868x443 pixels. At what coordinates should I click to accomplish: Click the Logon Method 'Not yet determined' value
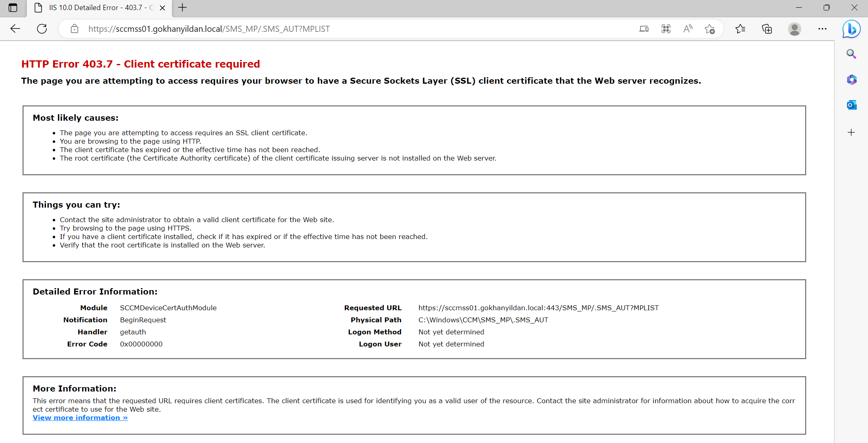click(451, 332)
